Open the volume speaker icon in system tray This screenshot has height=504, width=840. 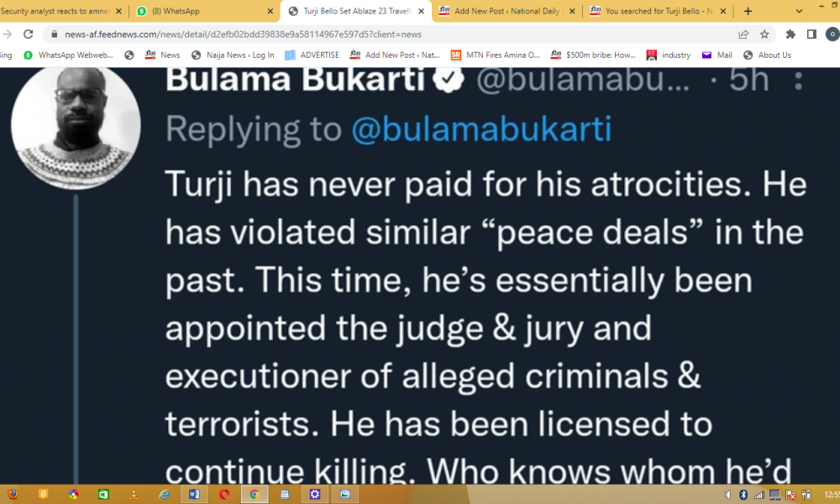(x=727, y=495)
